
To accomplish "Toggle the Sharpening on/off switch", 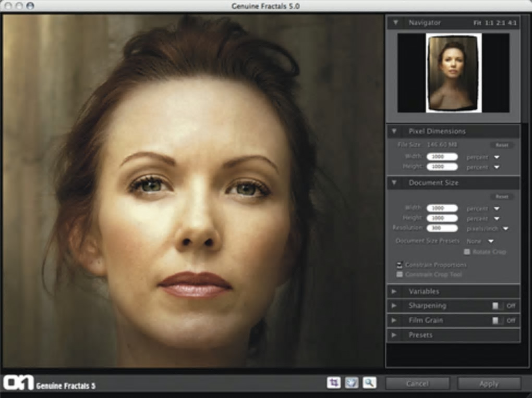I will [x=497, y=306].
